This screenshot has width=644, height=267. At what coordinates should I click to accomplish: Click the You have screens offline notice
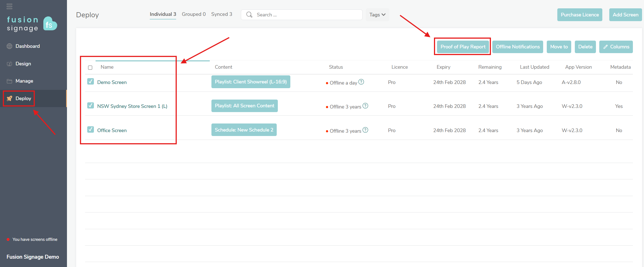[x=35, y=239]
